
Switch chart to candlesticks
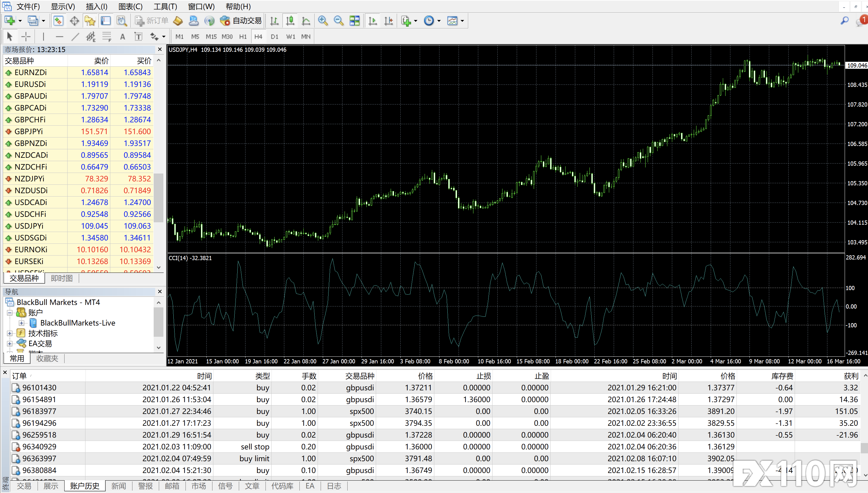point(290,21)
